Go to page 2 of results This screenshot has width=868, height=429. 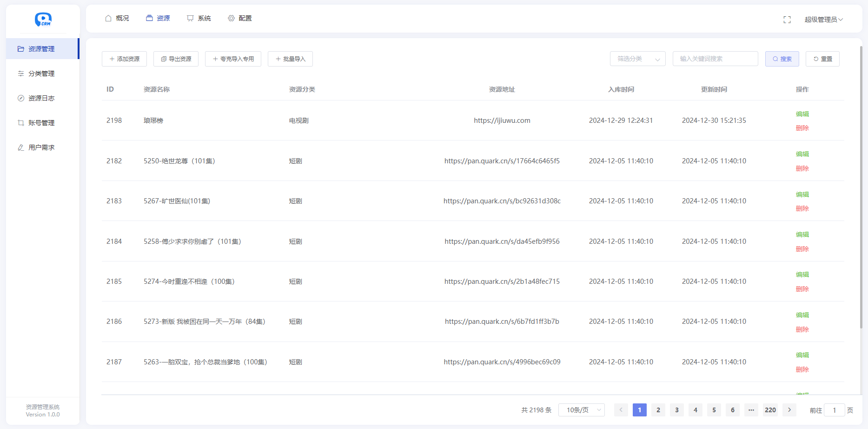pyautogui.click(x=658, y=410)
